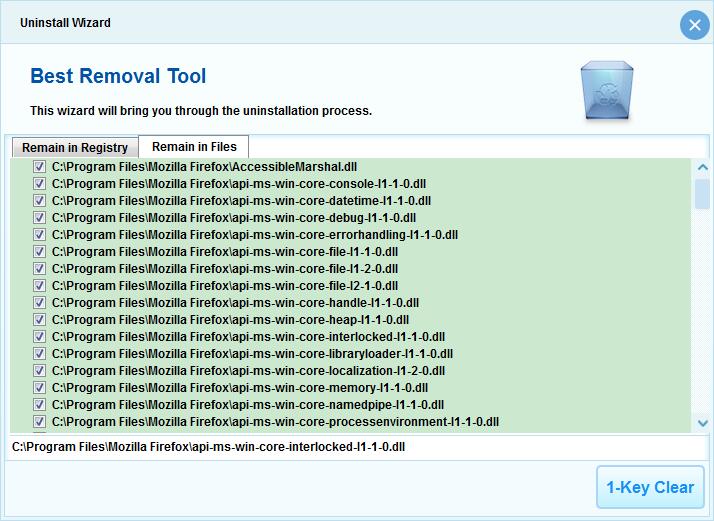
Task: Toggle checkbox for api-ms-win-core-file-l2-1-0.dll
Action: click(39, 286)
